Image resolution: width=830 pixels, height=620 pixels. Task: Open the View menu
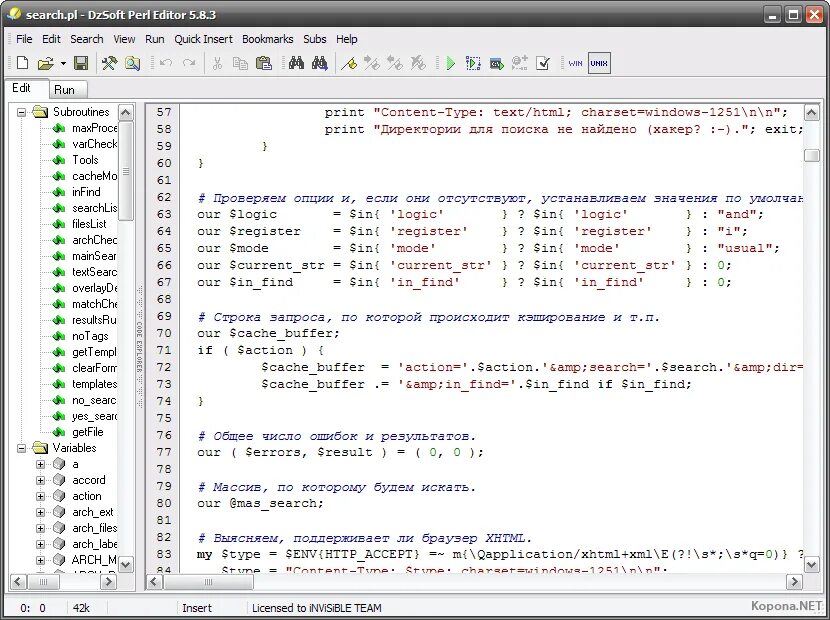coord(124,39)
